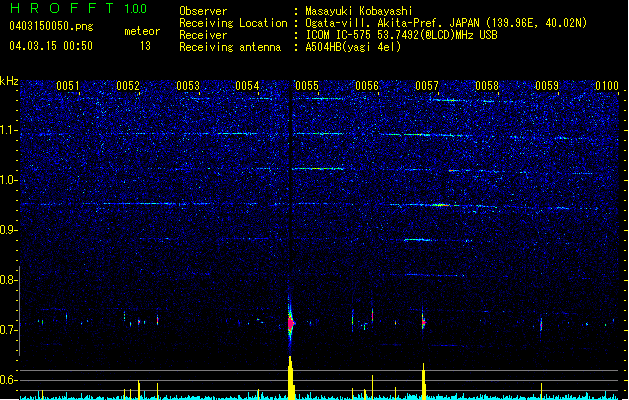629x400 pixels.
Task: Click the timestamp 04.03.15 00:50
Action: click(x=51, y=46)
